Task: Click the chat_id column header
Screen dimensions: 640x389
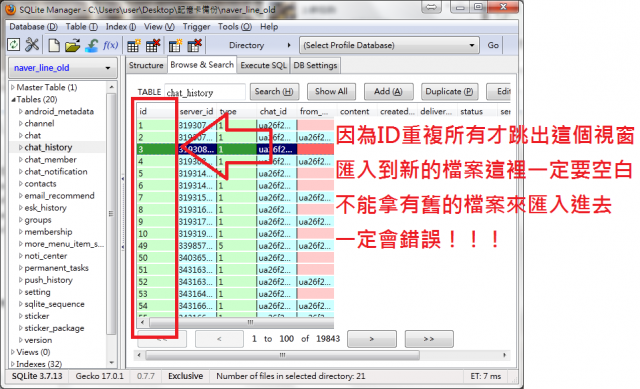Action: click(x=276, y=111)
